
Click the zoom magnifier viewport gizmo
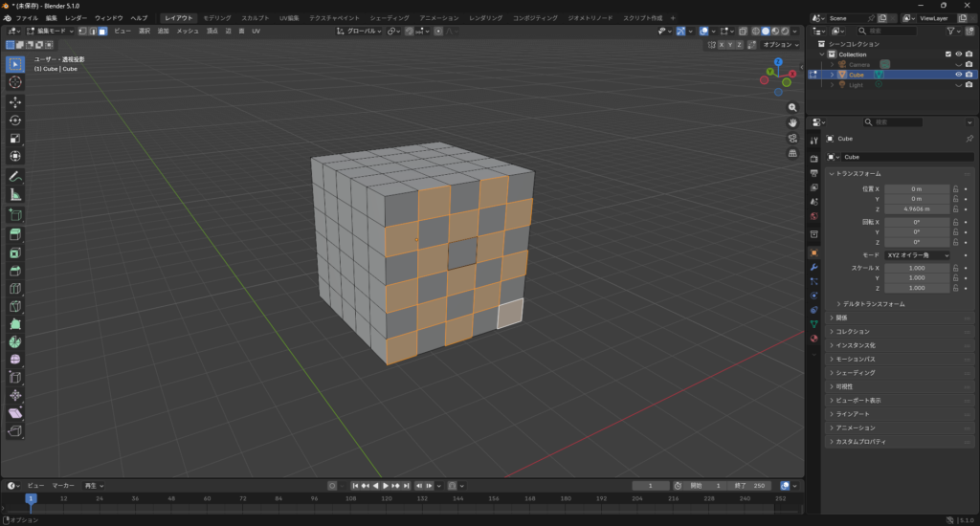pyautogui.click(x=792, y=108)
